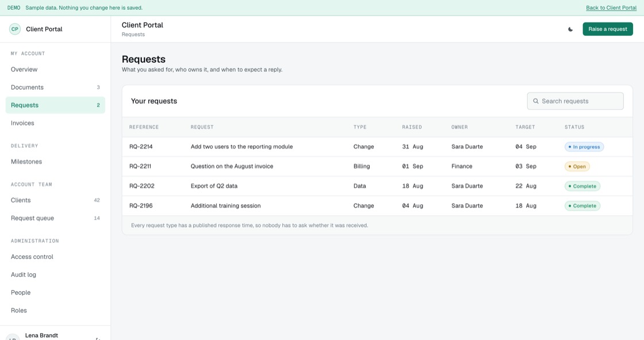Click 'Add two users to the reporting module'
644x340 pixels.
point(241,147)
